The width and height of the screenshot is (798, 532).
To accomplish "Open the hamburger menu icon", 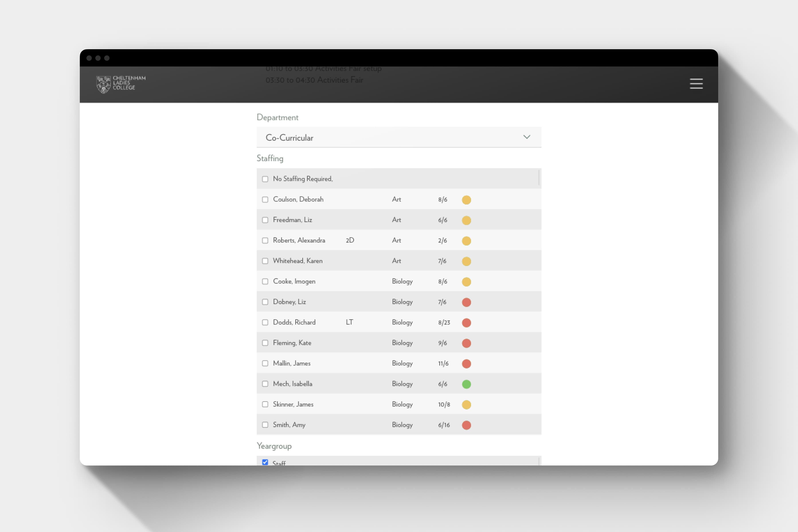I will pos(696,84).
